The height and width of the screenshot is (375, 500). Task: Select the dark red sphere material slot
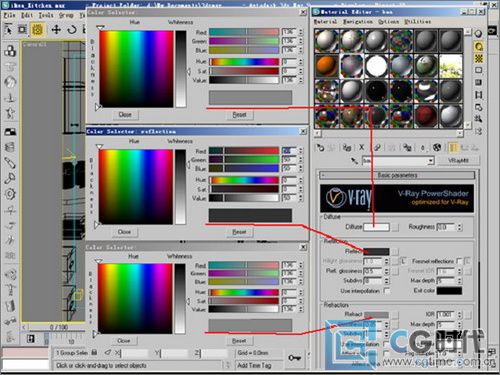(425, 116)
